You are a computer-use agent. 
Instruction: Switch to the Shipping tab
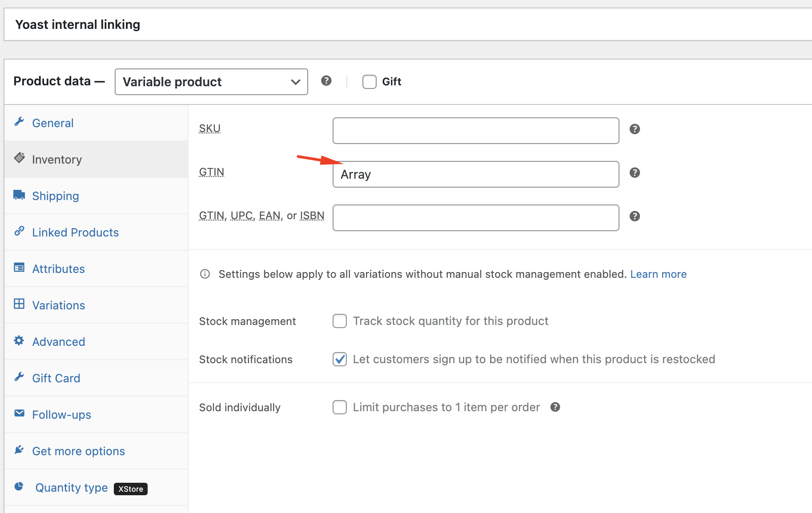(96, 196)
